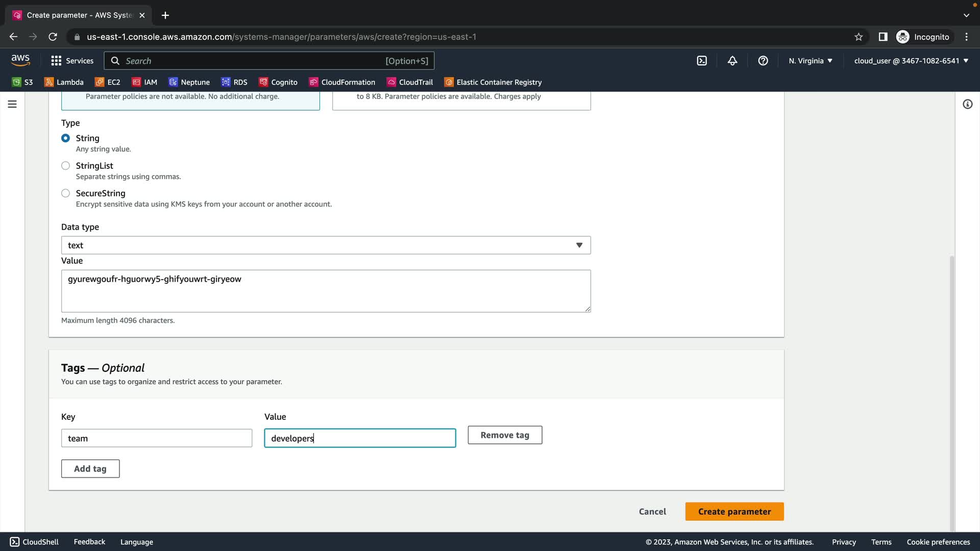Click the Create parameter browser tab
This screenshot has height=551, width=980.
click(79, 15)
